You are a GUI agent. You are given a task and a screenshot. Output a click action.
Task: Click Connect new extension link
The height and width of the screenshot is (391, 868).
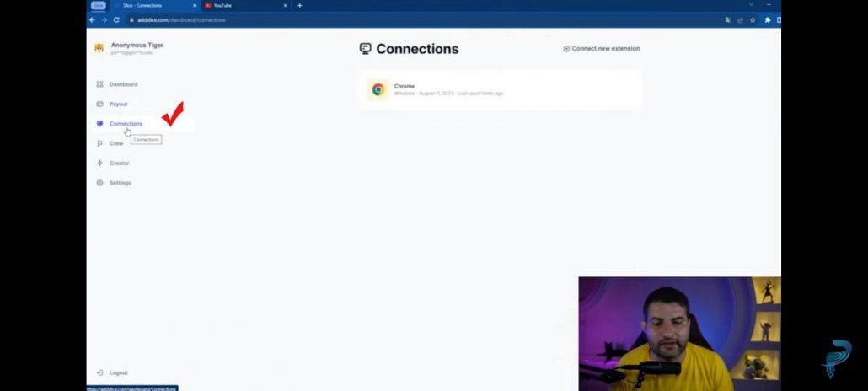[602, 49]
